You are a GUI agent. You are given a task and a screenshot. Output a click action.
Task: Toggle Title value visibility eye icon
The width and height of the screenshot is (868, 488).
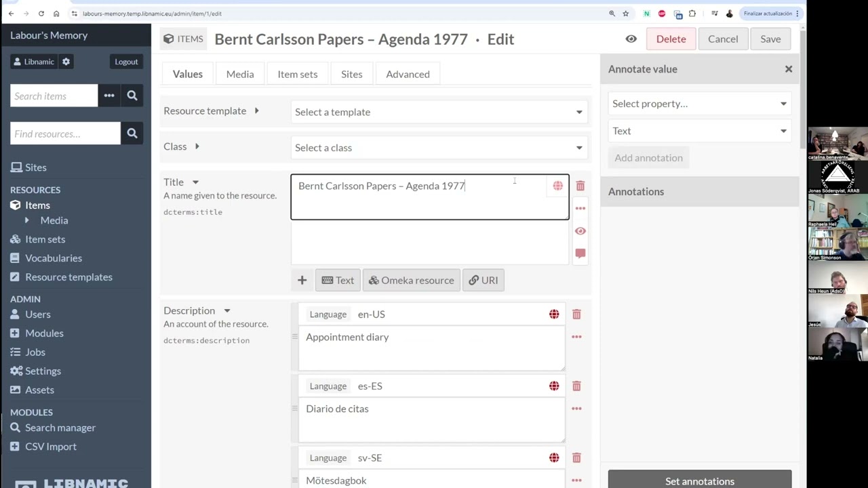tap(580, 231)
